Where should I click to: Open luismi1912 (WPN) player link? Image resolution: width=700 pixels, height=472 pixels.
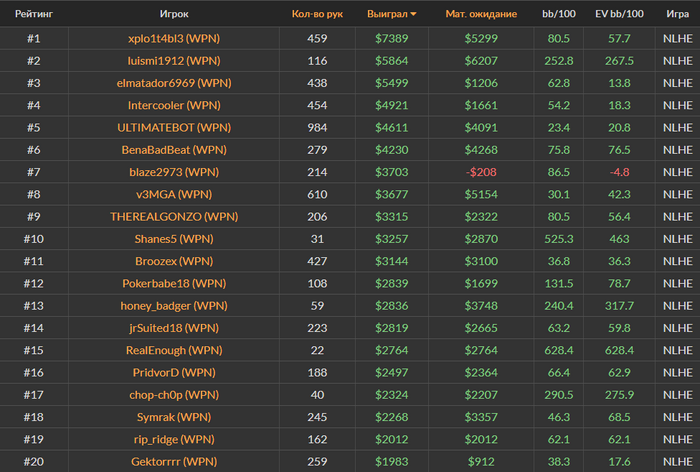174,61
